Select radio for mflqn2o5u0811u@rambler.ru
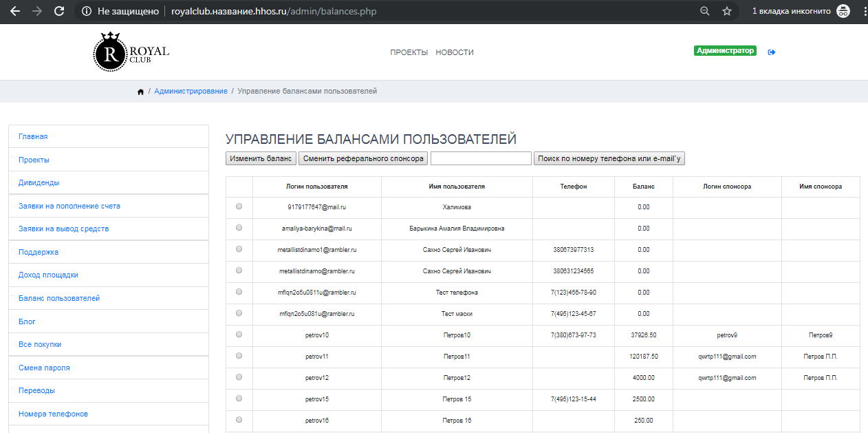The height and width of the screenshot is (433, 868). coord(239,291)
